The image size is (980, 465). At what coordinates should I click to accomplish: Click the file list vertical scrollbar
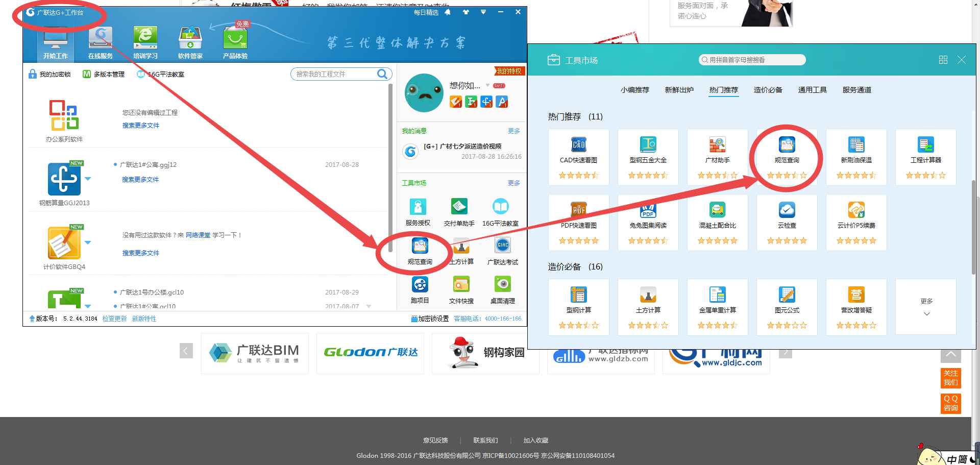(390, 168)
